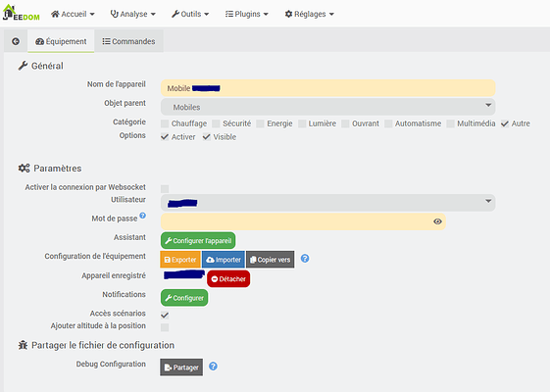The width and height of the screenshot is (550, 392).
Task: Enable Websocket connection checkbox
Action: [165, 188]
